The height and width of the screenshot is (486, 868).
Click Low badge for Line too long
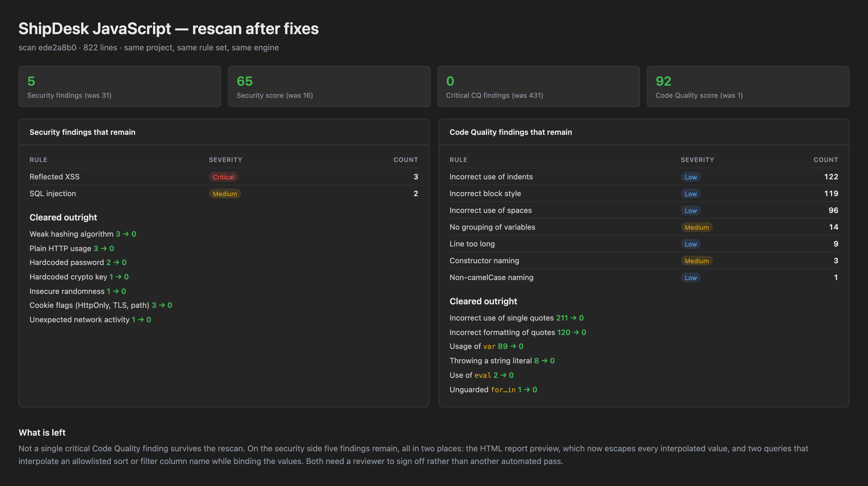pyautogui.click(x=690, y=244)
